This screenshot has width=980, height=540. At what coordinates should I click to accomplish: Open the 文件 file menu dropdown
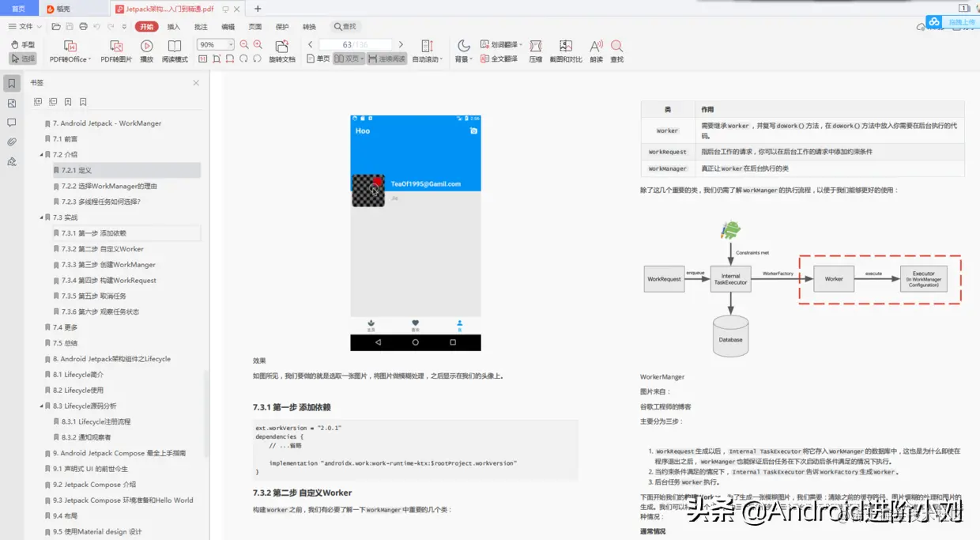point(24,27)
